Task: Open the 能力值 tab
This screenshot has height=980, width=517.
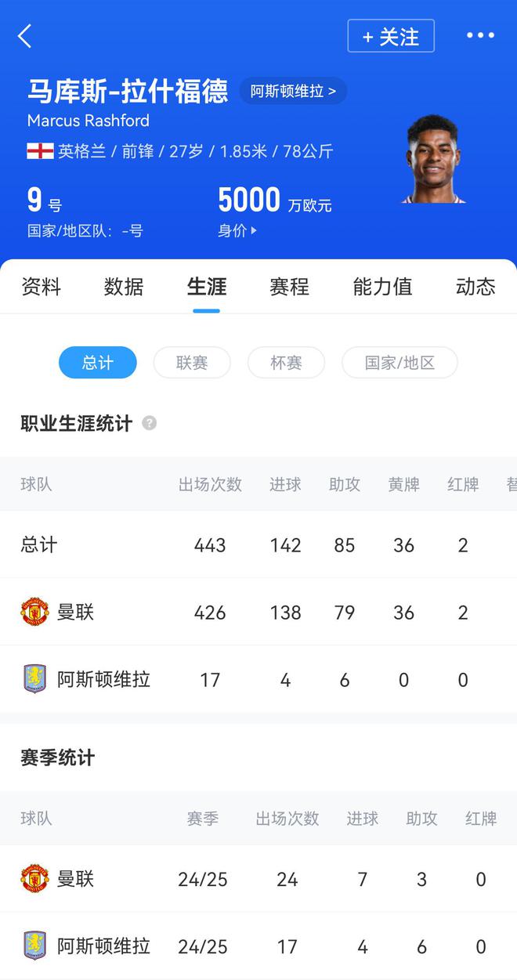Action: tap(382, 287)
